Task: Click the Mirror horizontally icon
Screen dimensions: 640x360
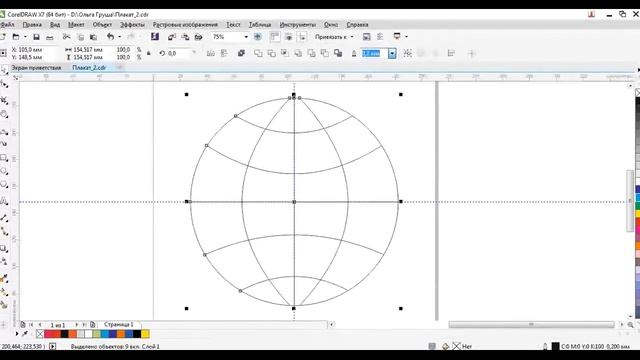Action: [x=211, y=53]
